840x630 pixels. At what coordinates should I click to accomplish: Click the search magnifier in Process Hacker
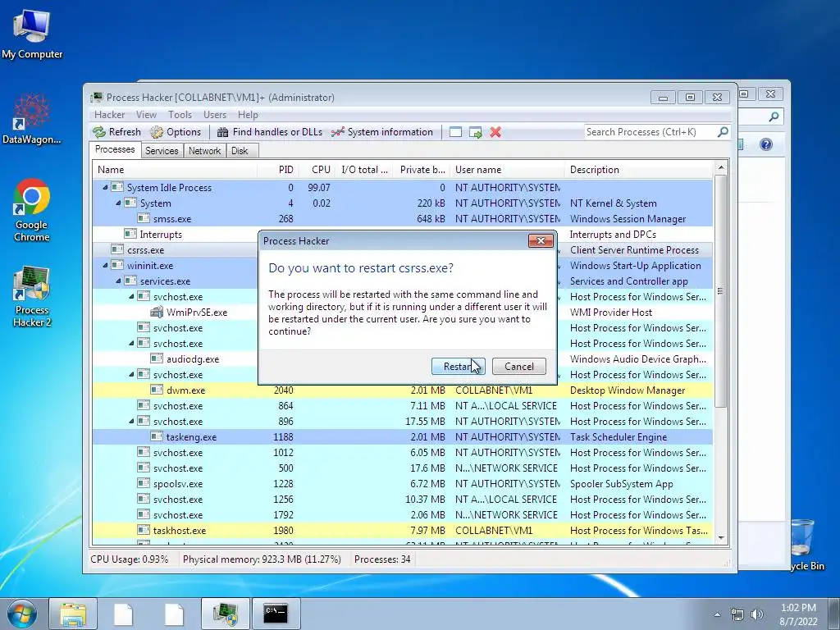tap(723, 132)
